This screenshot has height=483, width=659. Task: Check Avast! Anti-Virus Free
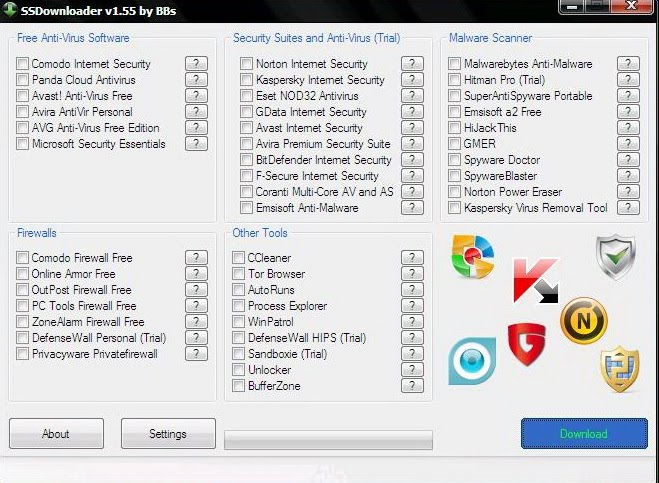tap(22, 96)
